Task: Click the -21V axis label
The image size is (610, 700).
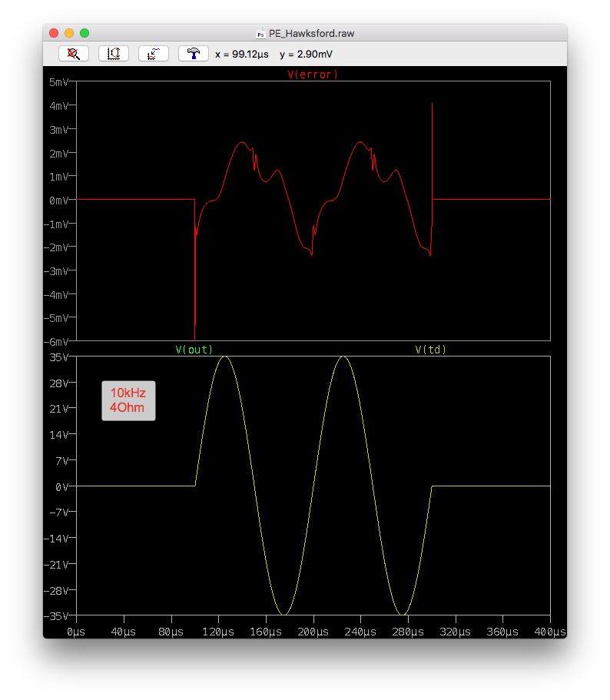Action: coord(56,565)
